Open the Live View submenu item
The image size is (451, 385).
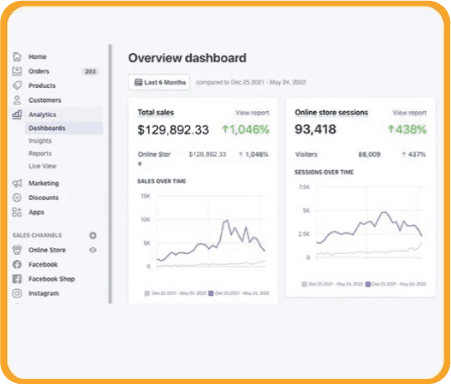(42, 166)
